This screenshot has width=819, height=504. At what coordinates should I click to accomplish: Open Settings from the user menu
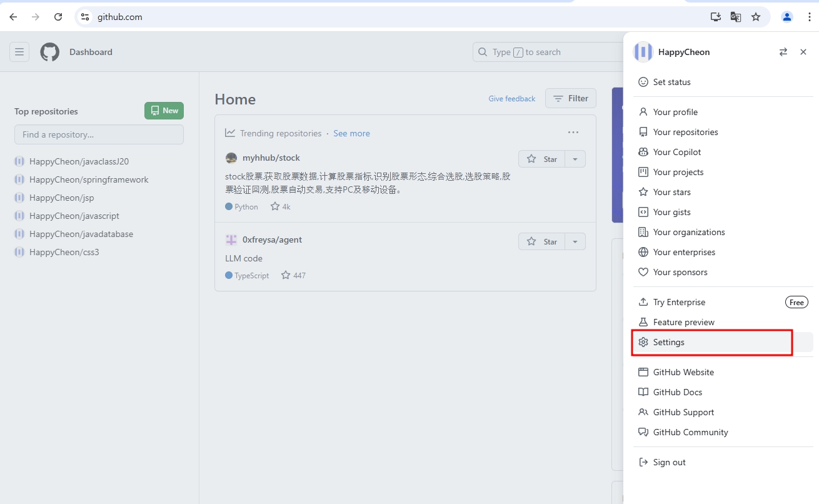723,342
